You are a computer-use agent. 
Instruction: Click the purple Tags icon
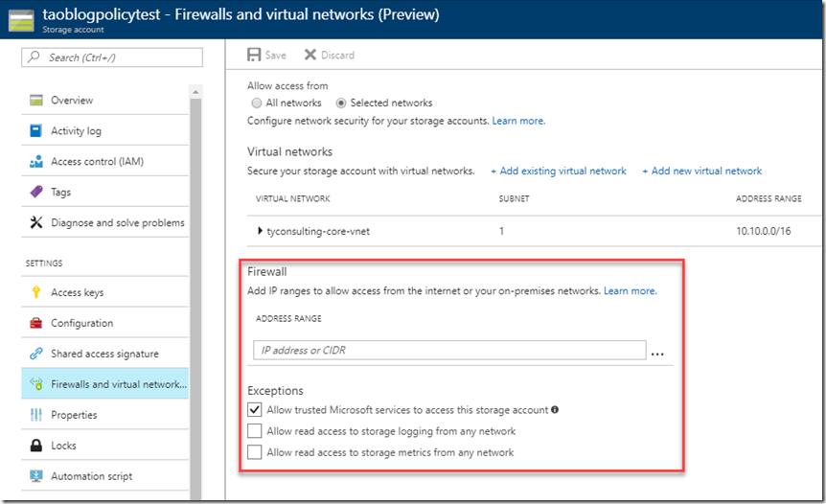click(x=35, y=192)
